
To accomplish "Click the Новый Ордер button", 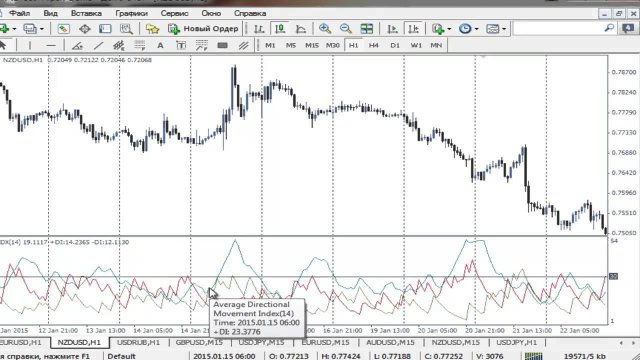I will [x=203, y=29].
